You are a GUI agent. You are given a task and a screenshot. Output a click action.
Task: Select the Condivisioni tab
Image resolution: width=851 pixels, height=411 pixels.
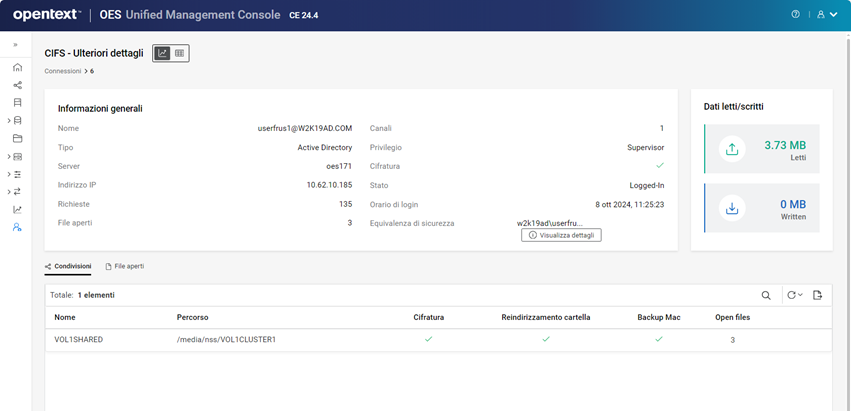click(x=68, y=267)
